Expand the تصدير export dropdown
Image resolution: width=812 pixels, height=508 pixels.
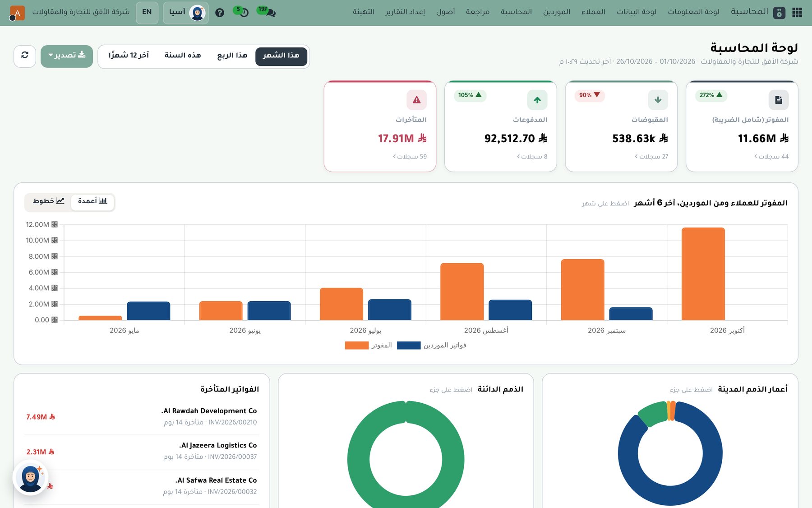67,56
